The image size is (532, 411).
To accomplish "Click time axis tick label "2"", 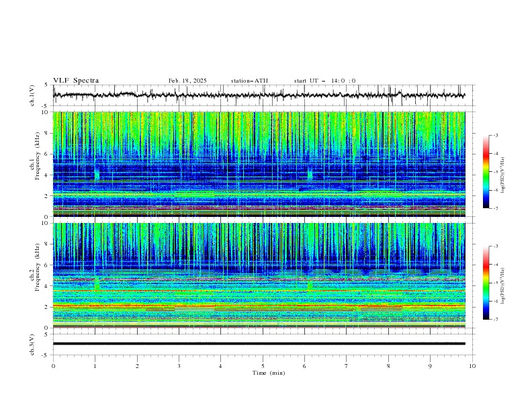I will [137, 366].
